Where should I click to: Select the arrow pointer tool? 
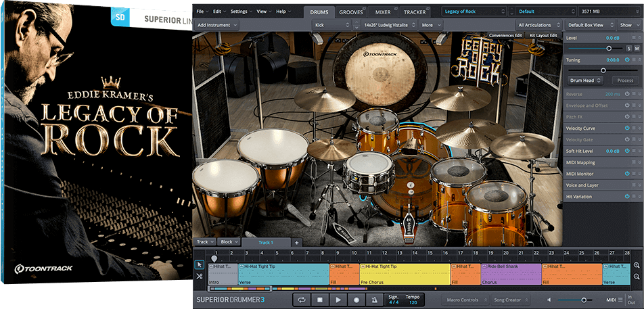200,264
